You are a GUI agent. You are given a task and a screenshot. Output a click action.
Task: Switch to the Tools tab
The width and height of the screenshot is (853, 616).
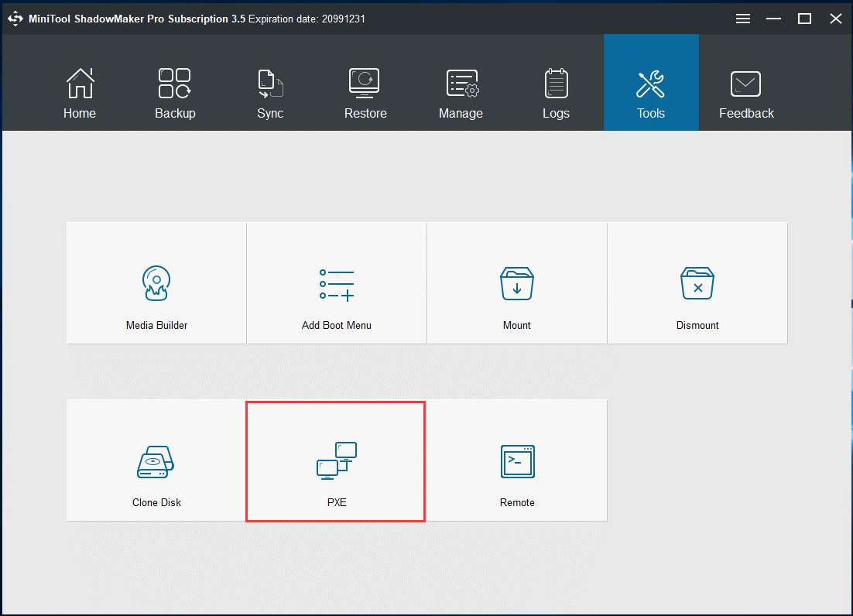(650, 91)
